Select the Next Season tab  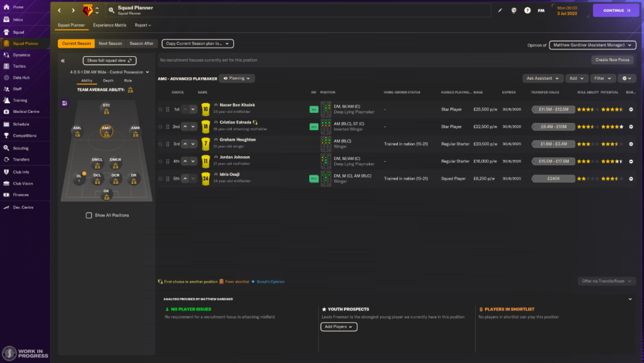110,44
